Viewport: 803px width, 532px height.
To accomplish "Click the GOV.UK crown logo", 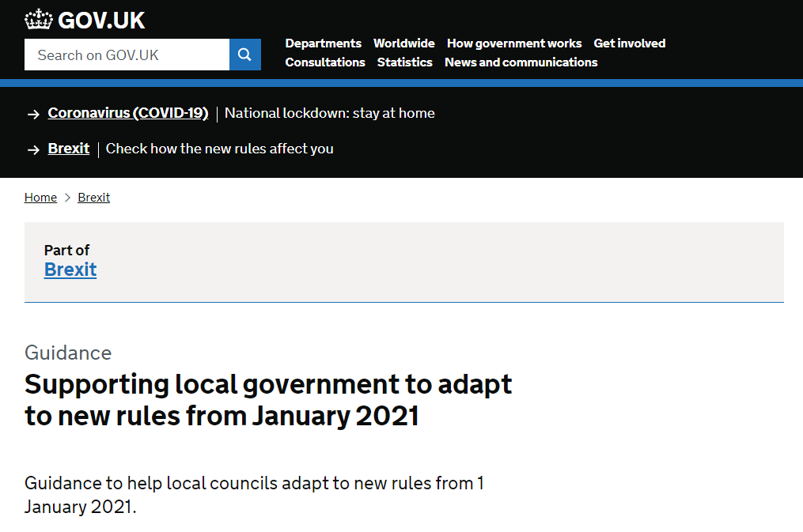I will [x=38, y=20].
